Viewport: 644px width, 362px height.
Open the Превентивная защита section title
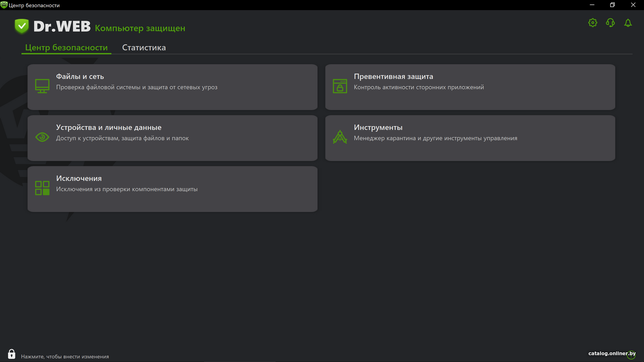pos(394,76)
